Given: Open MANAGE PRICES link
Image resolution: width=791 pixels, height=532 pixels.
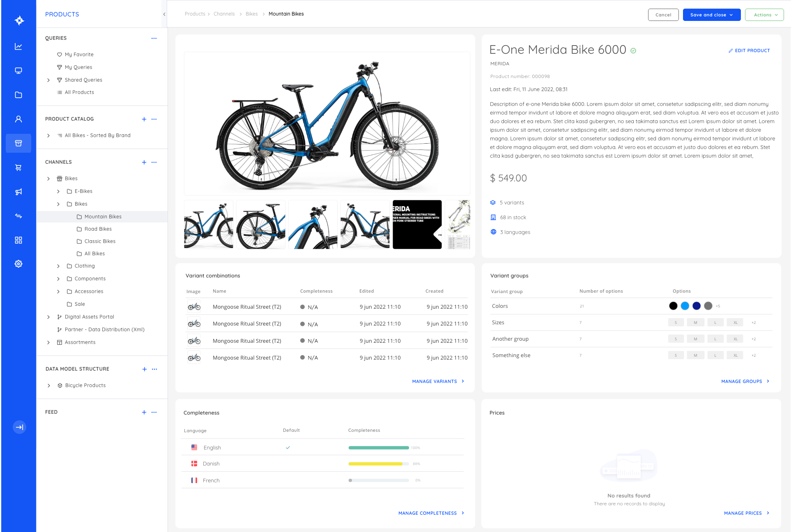Looking at the screenshot, I should pyautogui.click(x=747, y=513).
